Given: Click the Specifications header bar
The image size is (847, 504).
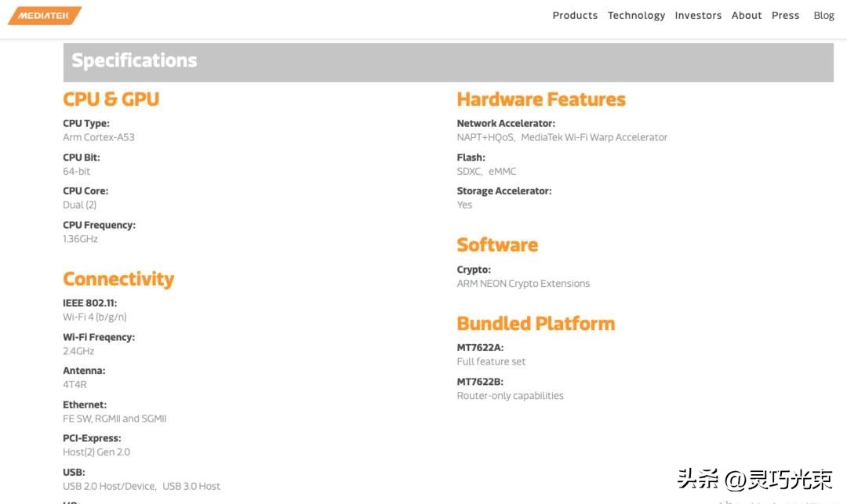Looking at the screenshot, I should point(448,62).
